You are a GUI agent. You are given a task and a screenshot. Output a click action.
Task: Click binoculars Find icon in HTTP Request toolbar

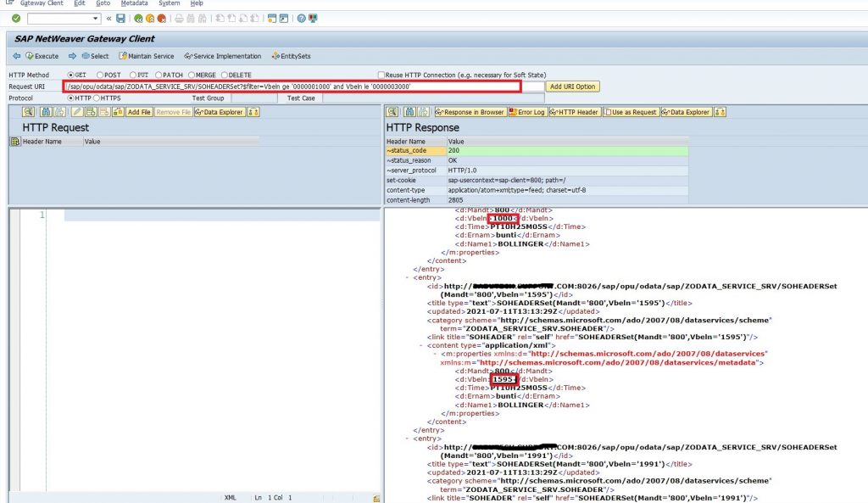(46, 112)
